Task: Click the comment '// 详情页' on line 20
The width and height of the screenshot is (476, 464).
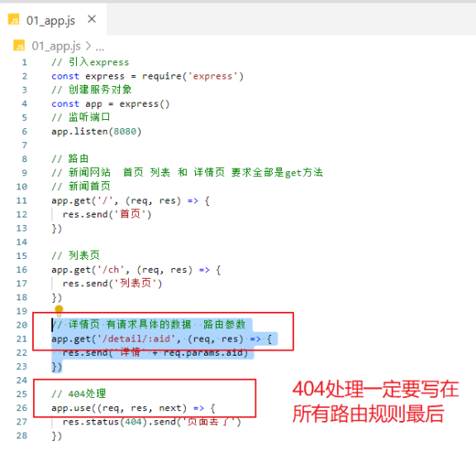Action: click(148, 324)
